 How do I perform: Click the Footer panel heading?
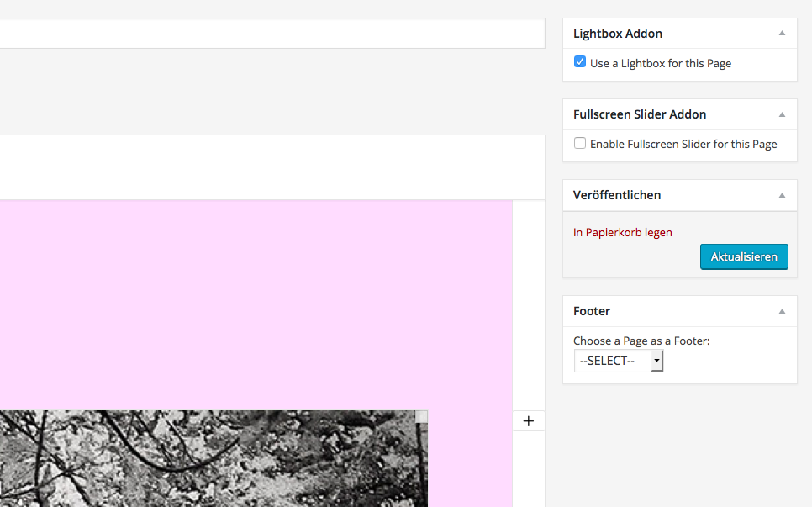[x=592, y=311]
